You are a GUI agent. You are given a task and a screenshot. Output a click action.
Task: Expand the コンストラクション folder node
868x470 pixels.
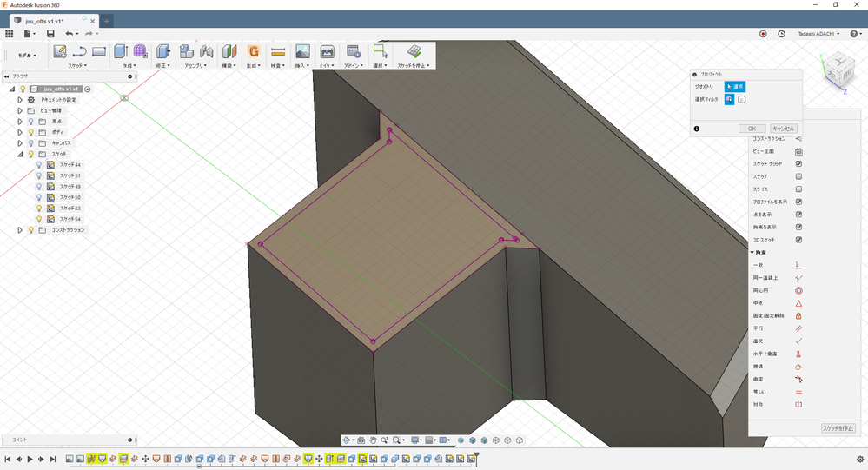coord(20,229)
